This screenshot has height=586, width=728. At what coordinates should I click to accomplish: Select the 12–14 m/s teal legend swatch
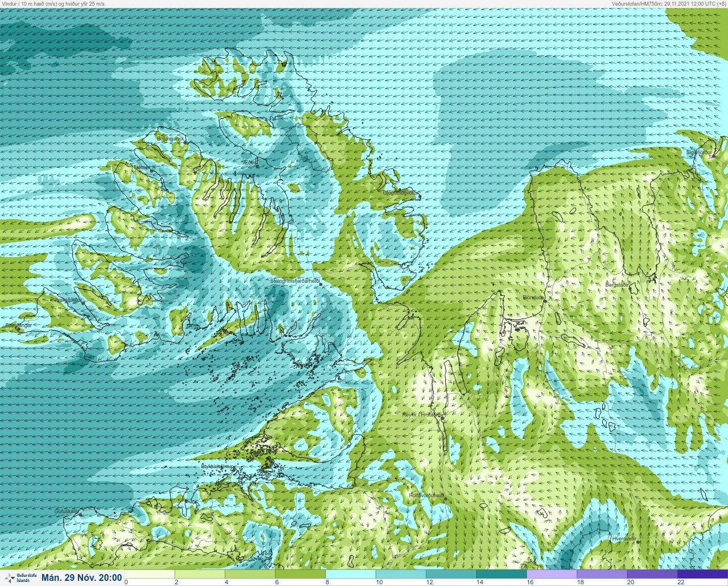click(451, 574)
